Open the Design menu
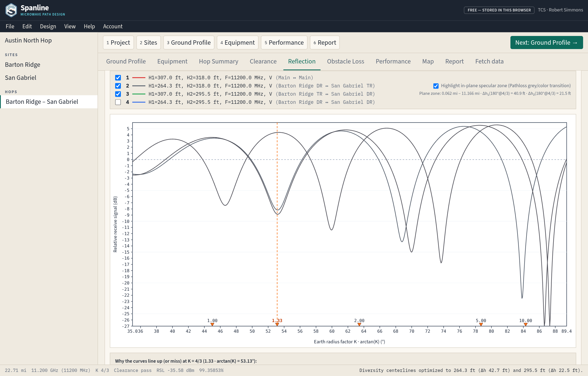Screen dimensions: 588x376 click(48, 26)
